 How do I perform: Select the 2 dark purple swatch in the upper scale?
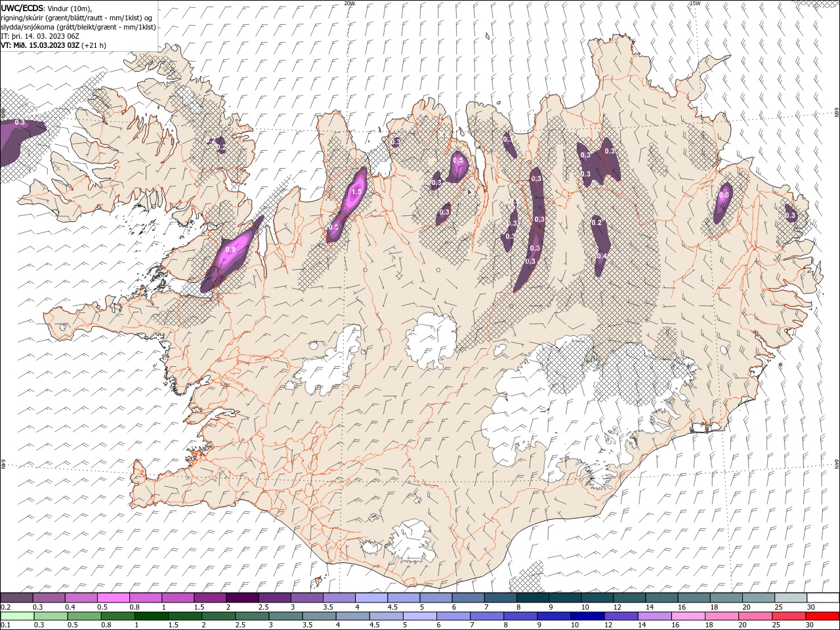(242, 598)
